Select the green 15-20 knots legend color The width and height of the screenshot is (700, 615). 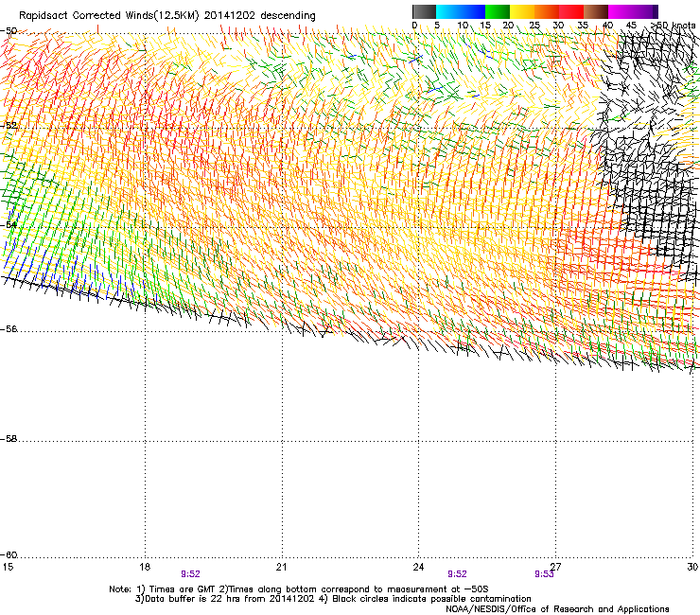[498, 11]
